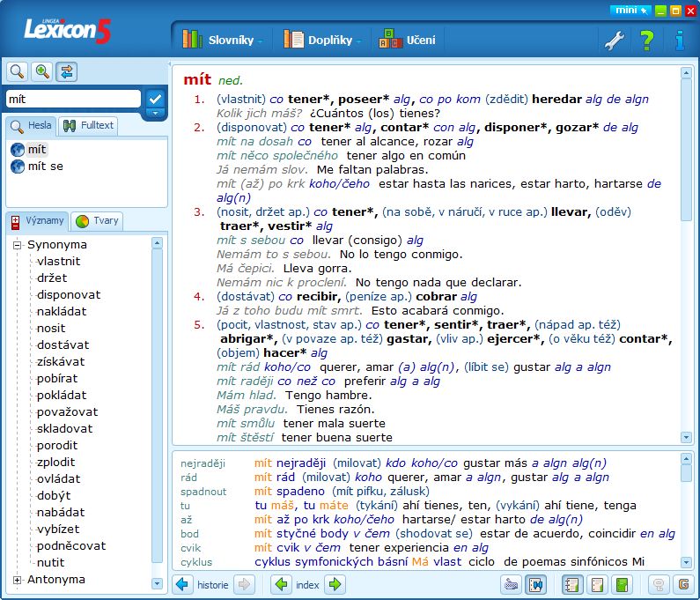
Task: Select synonym 'nakládat' in the tree
Action: point(62,311)
